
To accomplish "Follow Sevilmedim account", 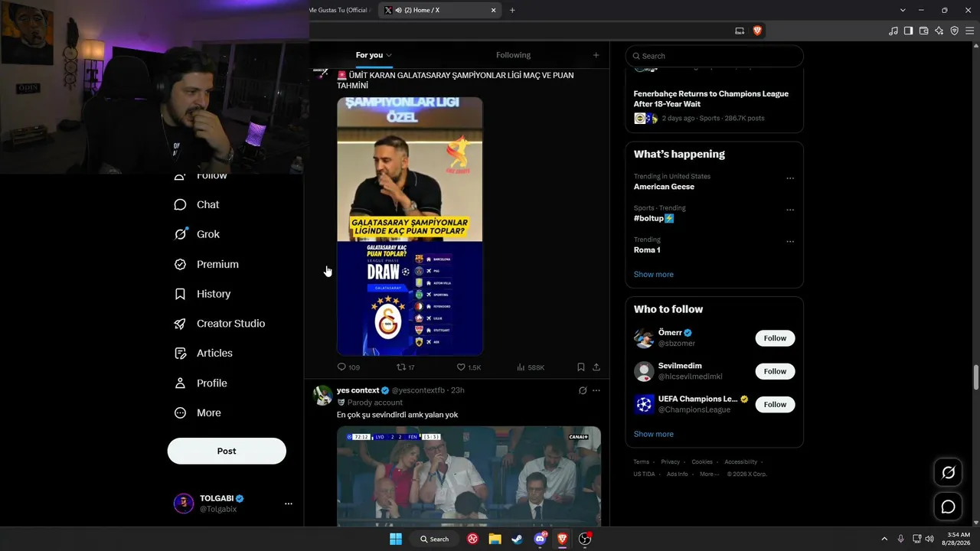I will (775, 371).
